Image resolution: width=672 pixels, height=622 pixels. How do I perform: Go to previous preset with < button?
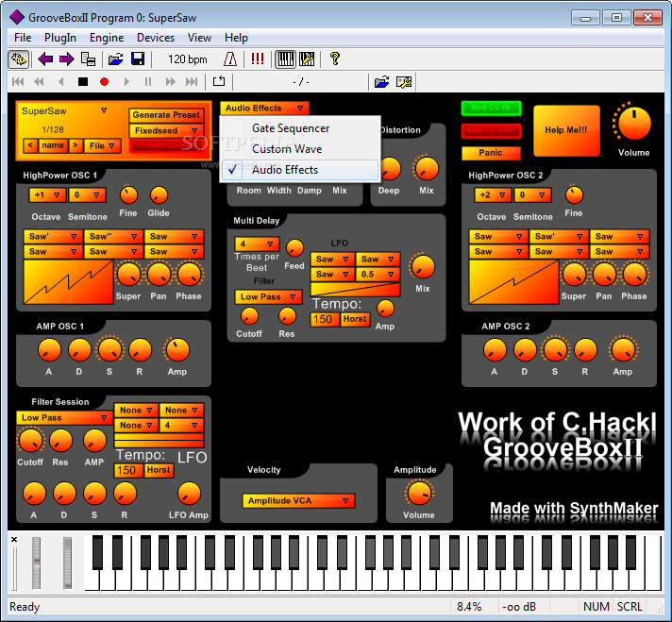click(x=30, y=145)
